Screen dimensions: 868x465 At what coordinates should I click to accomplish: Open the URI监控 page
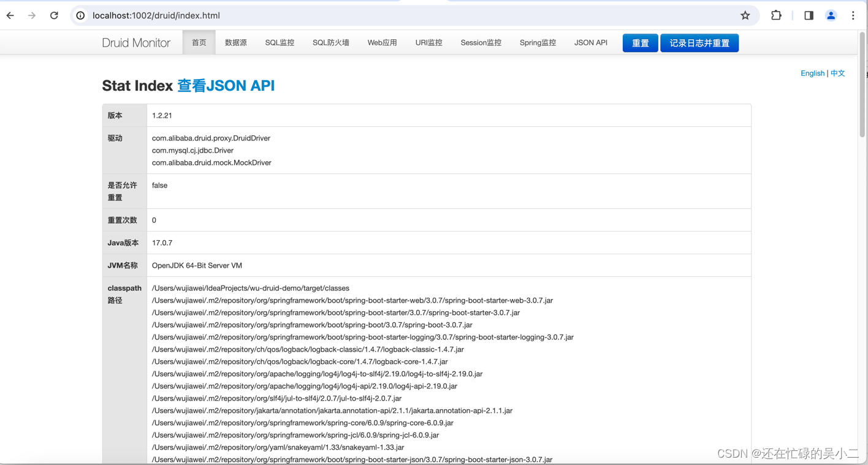point(428,42)
